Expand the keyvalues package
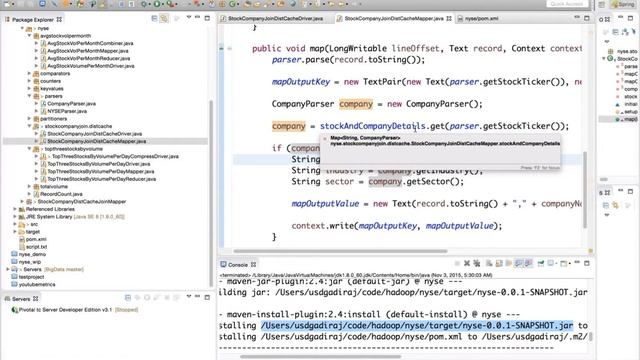Image resolution: width=640 pixels, height=360 pixels. (29, 88)
